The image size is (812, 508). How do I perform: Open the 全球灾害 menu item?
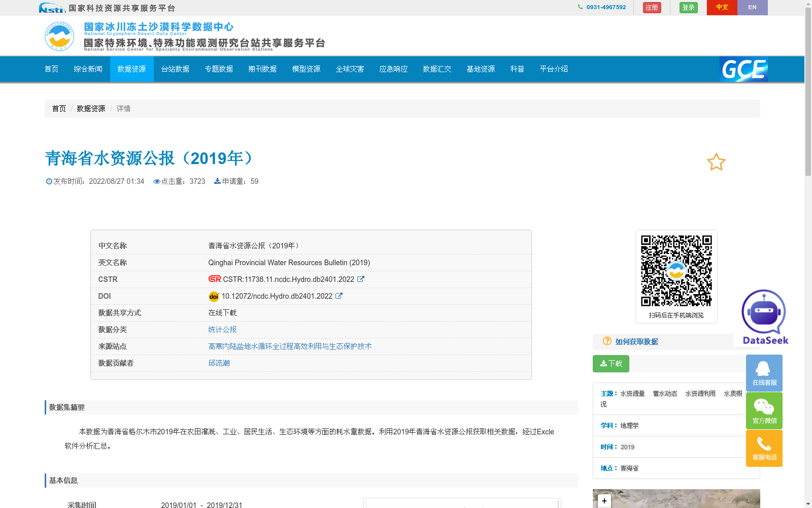(x=350, y=69)
